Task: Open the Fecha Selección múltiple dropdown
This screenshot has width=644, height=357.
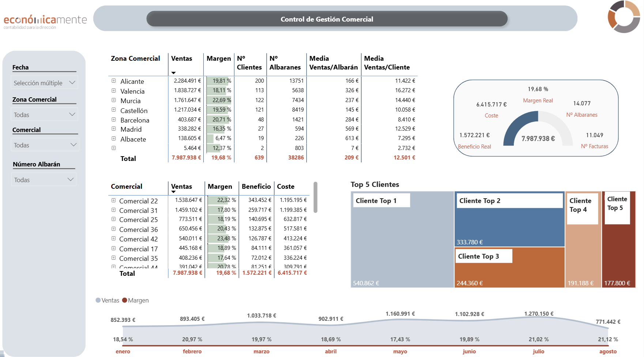Action: point(45,83)
